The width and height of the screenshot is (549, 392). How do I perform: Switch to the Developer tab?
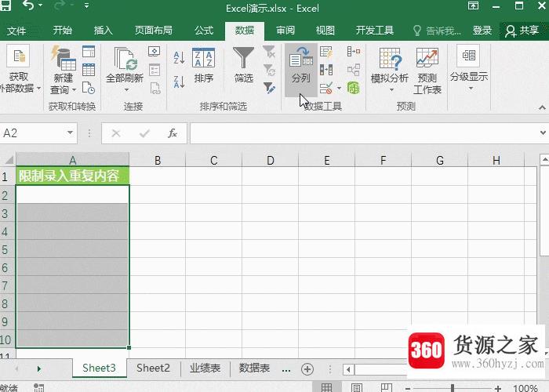pos(375,31)
